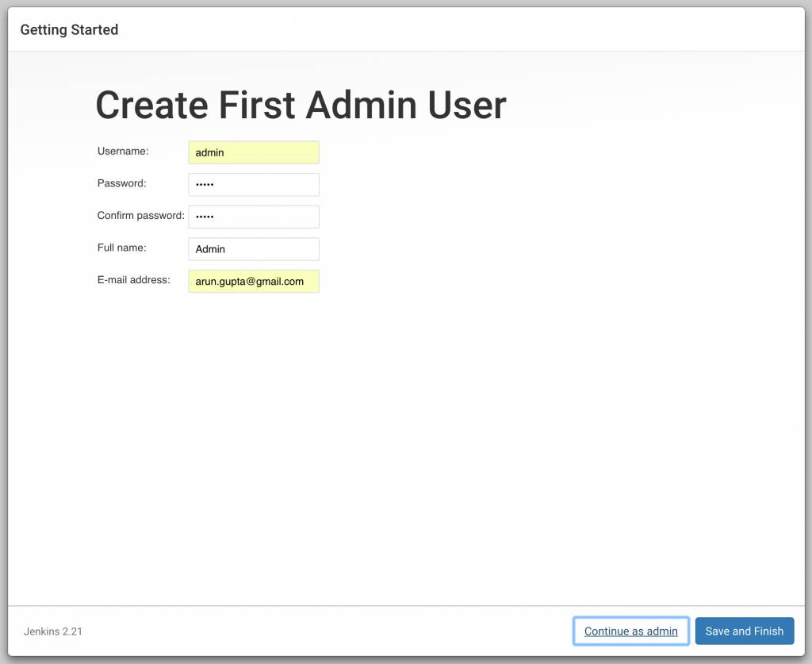The width and height of the screenshot is (812, 664).
Task: Click the E-mail address: label
Action: [133, 280]
